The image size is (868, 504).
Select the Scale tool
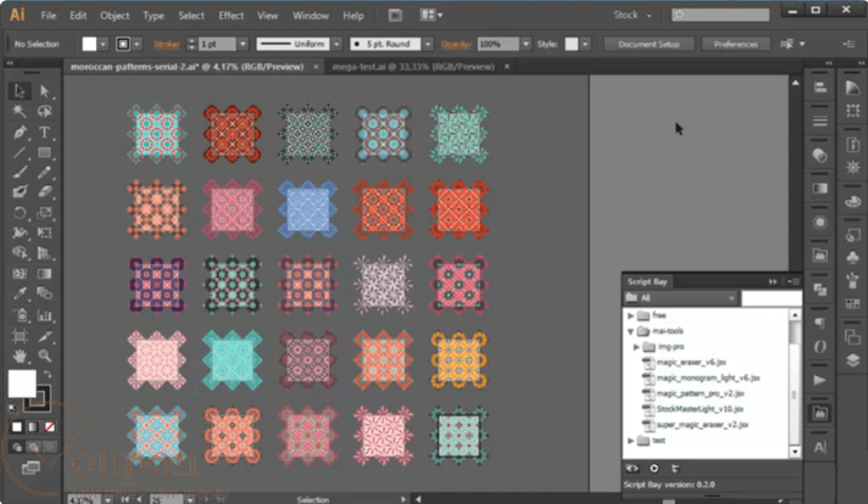[44, 213]
